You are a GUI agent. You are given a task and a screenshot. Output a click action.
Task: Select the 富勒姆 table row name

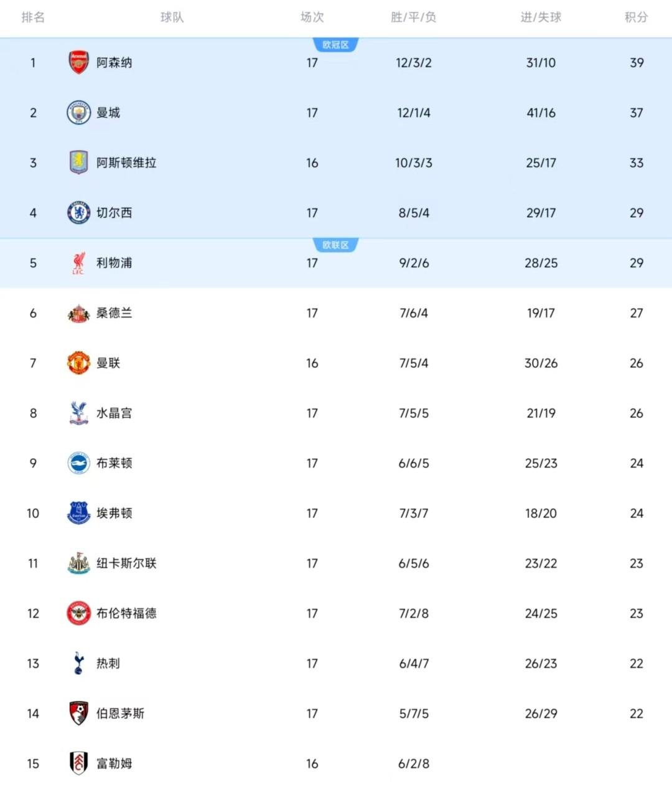coord(114,763)
